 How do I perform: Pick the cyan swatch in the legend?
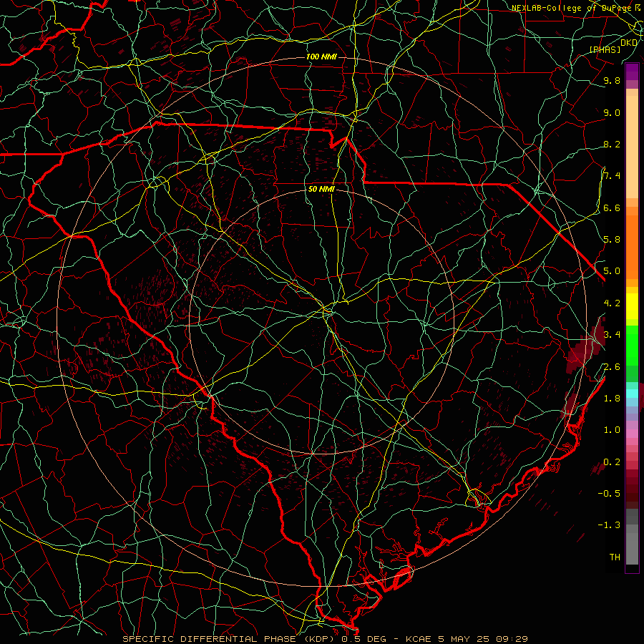click(632, 393)
